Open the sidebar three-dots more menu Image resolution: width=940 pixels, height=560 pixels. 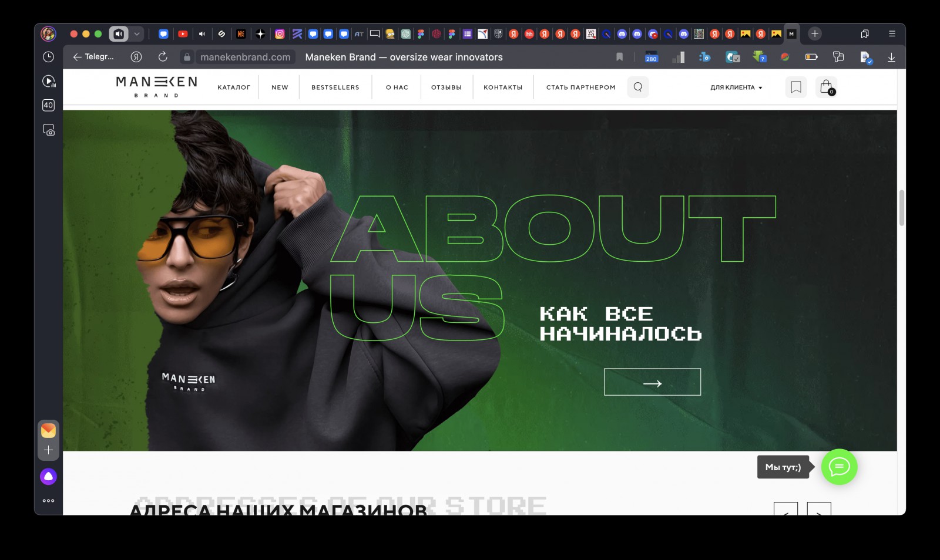48,501
